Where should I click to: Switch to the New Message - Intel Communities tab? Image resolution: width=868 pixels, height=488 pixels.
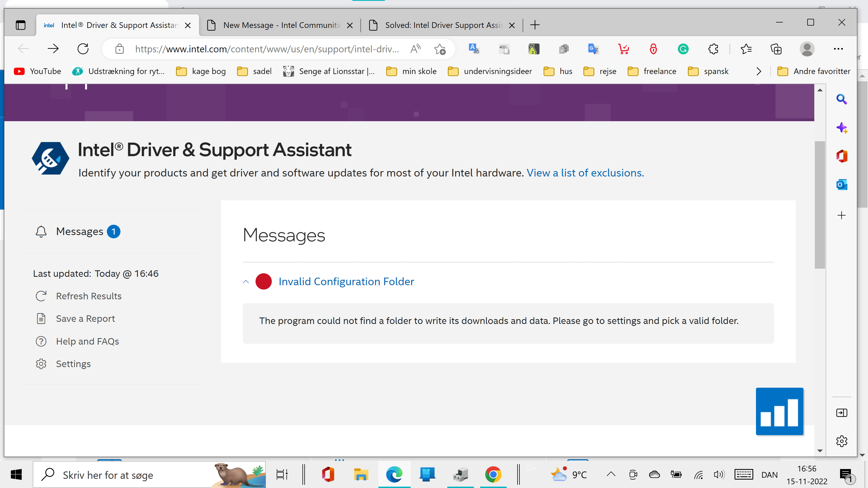coord(276,25)
